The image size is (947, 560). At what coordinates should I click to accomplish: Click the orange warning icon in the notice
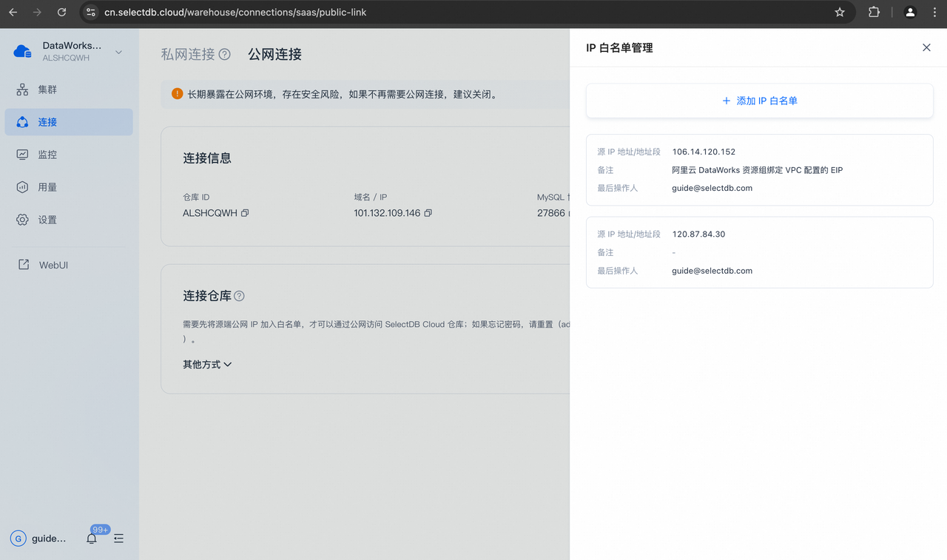(x=177, y=94)
